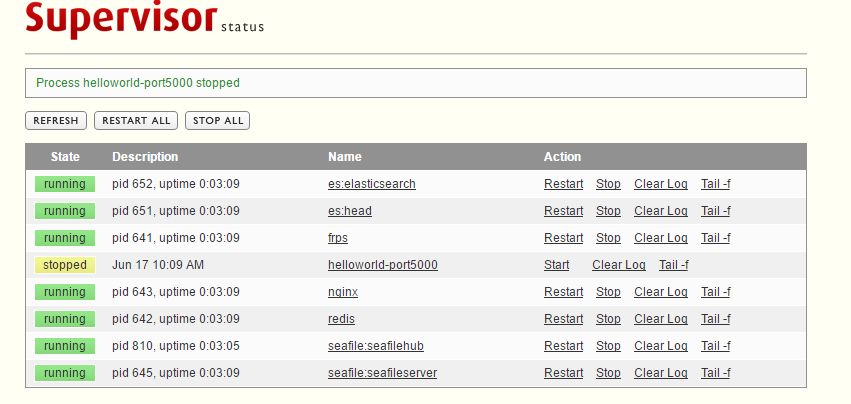Click the 'running' badge for es:elasticsearch

pyautogui.click(x=65, y=184)
